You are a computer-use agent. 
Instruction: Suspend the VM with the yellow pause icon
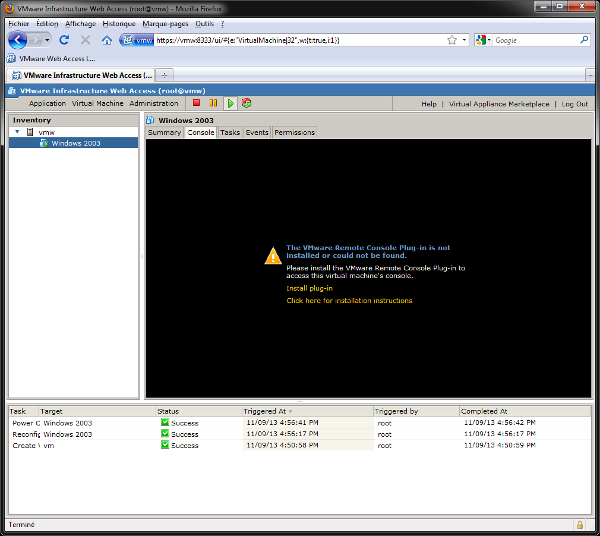click(214, 103)
